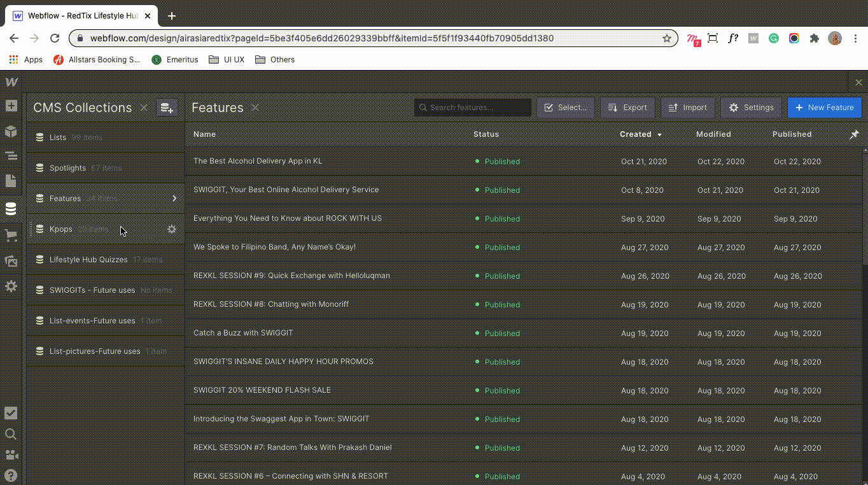Open Allstars Booking bookmark
This screenshot has height=485, width=868.
coord(97,59)
